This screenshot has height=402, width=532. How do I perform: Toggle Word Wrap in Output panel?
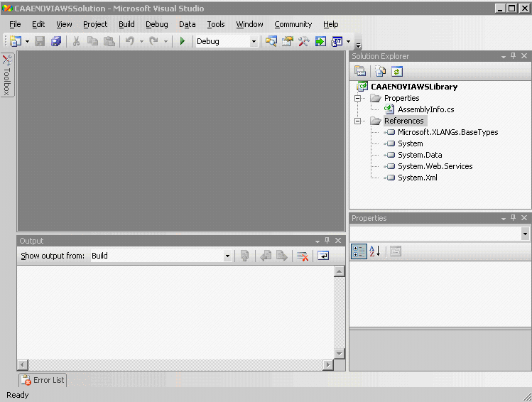323,256
